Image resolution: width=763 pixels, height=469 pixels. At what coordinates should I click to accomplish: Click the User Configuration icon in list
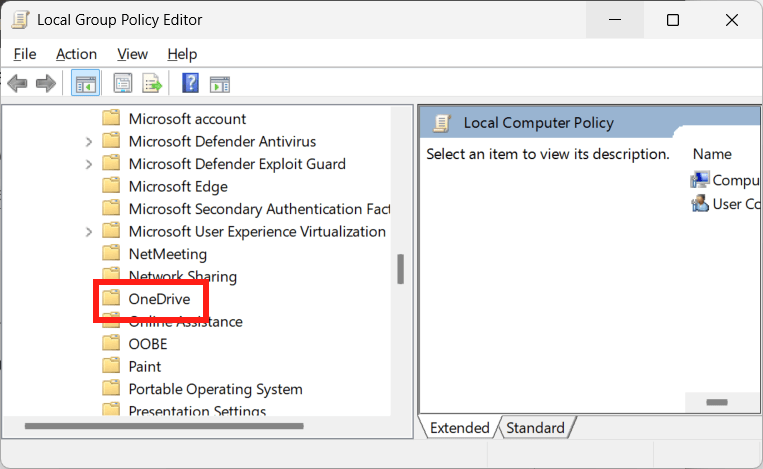point(700,204)
